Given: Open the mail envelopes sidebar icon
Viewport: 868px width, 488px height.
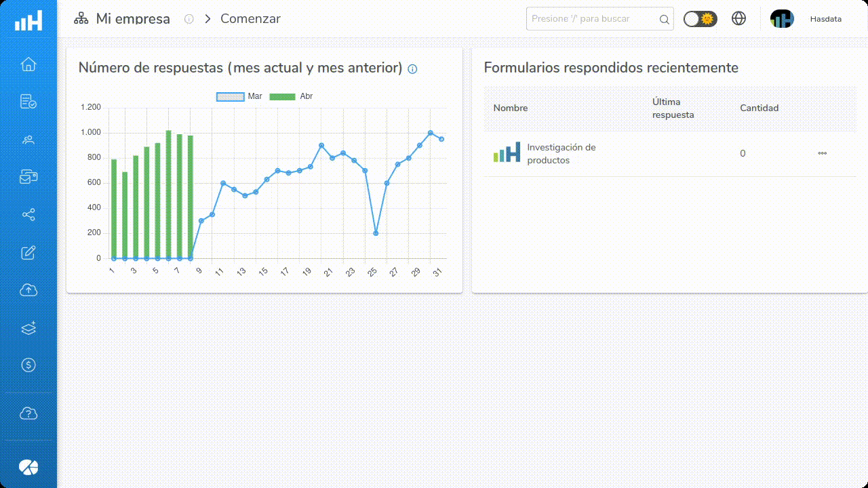Looking at the screenshot, I should coord(28,177).
